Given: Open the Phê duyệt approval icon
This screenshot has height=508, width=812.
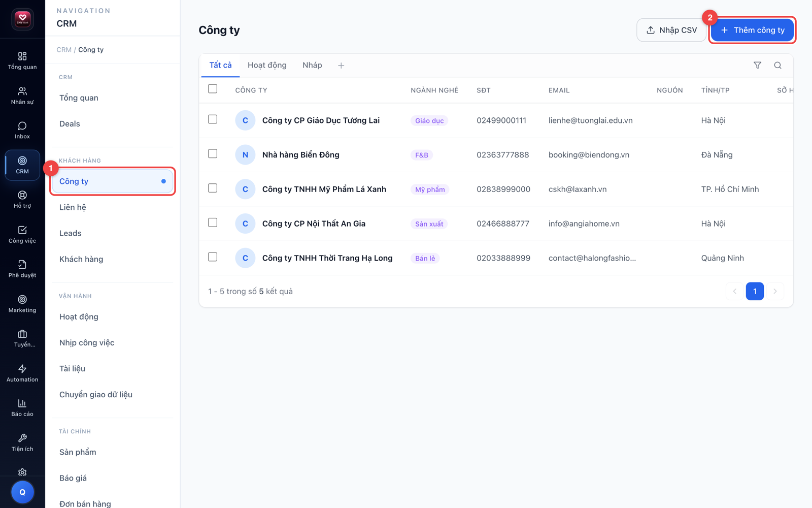Looking at the screenshot, I should click(22, 269).
